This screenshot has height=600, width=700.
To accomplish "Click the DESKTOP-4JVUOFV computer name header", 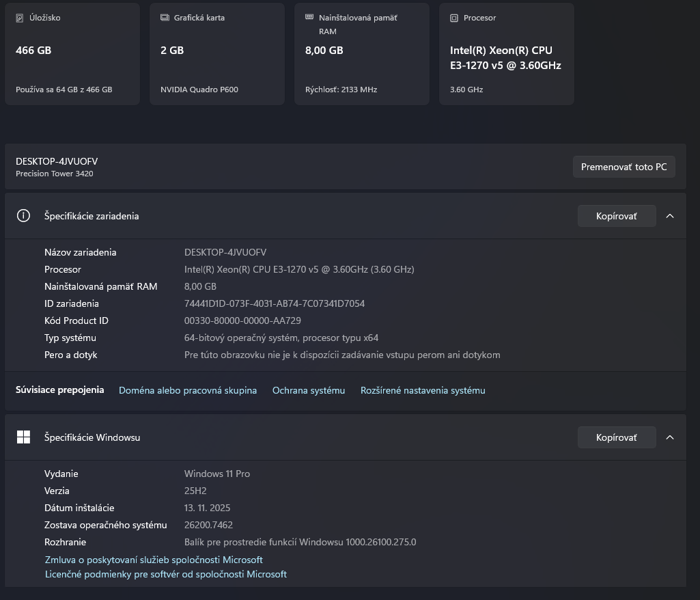I will coord(57,161).
